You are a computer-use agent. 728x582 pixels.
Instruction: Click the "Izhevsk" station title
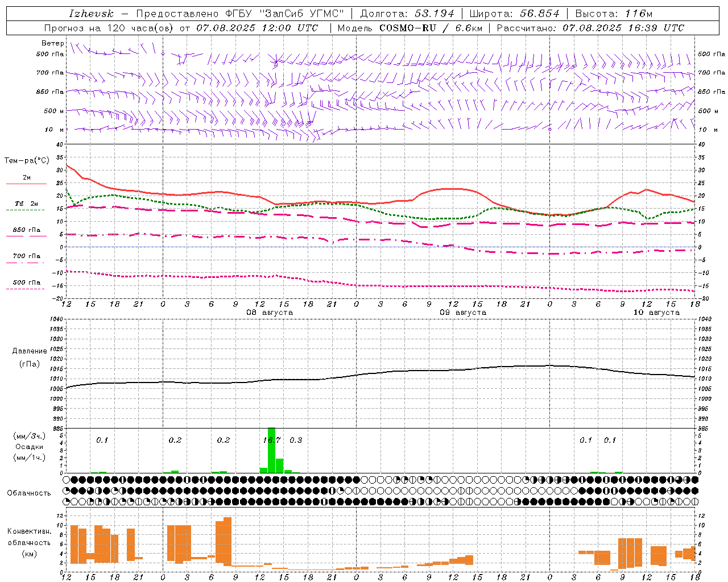click(x=91, y=14)
